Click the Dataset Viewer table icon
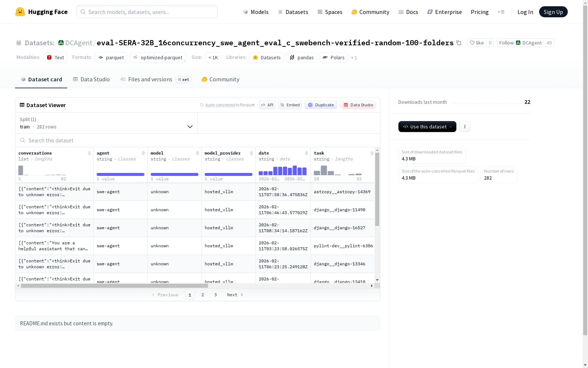This screenshot has width=588, height=368. click(x=22, y=105)
